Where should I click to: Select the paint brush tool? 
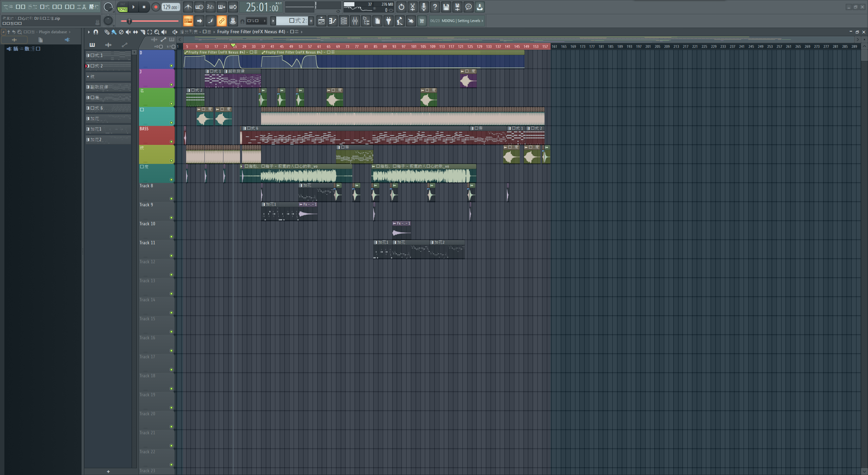pos(114,32)
